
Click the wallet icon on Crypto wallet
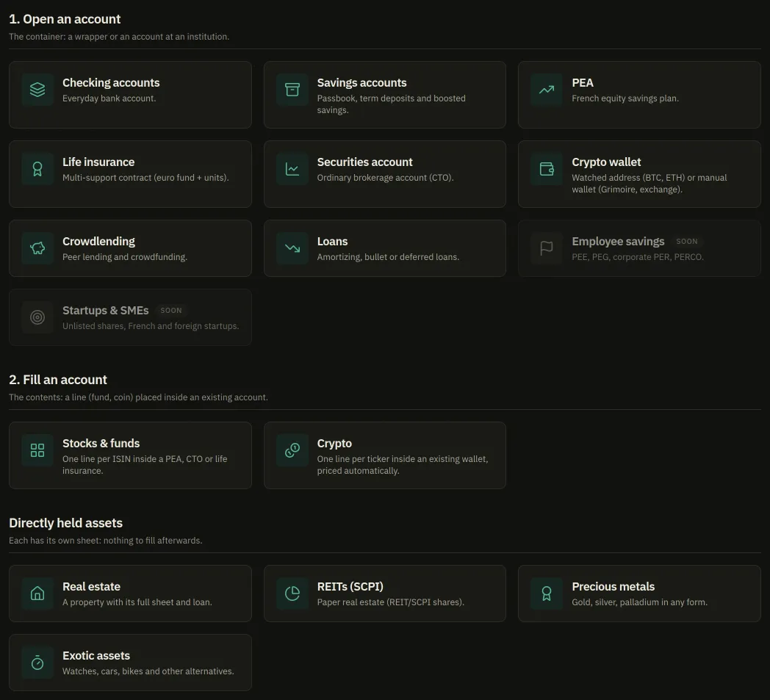[x=547, y=169]
